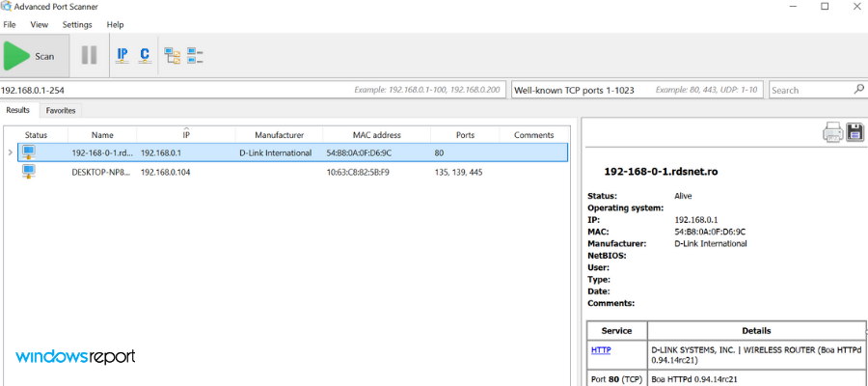Image resolution: width=868 pixels, height=386 pixels.
Task: Click the D-Link International manufacturer cell
Action: tap(276, 152)
